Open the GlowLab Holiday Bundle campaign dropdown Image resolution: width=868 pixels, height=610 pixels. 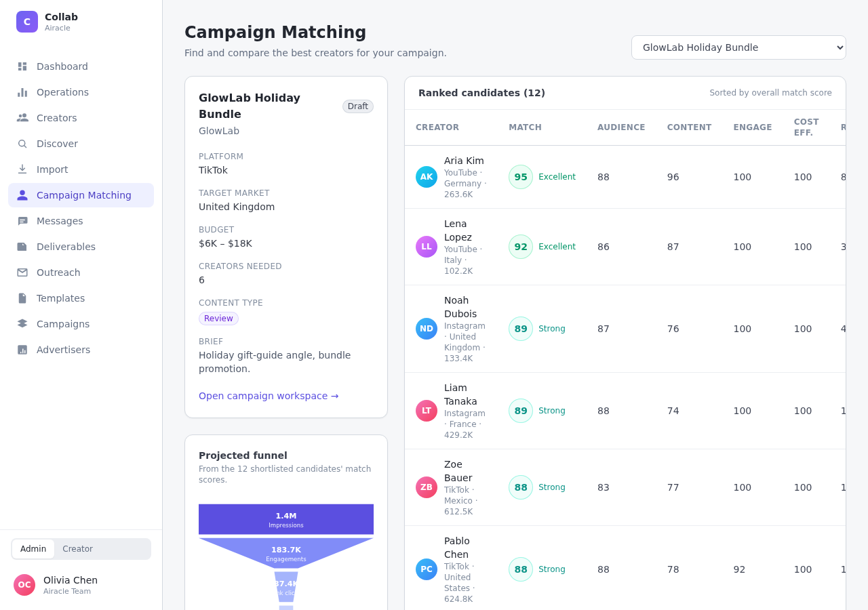click(x=738, y=47)
